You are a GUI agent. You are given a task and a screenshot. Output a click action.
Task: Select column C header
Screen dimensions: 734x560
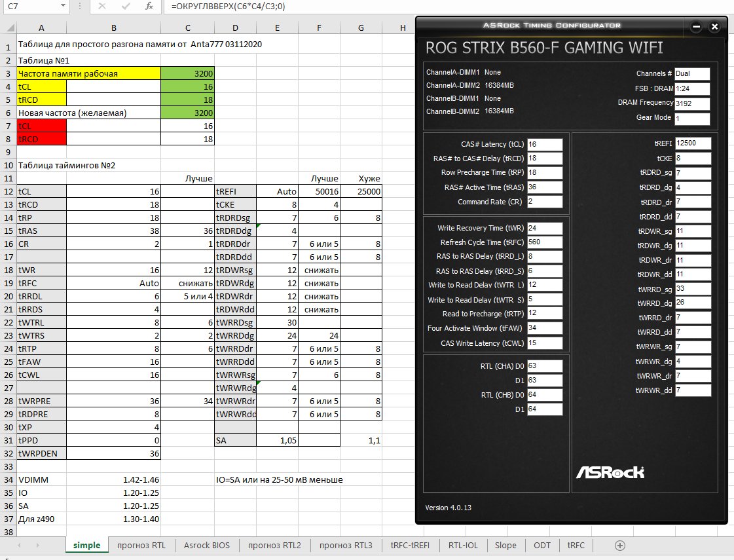tap(188, 28)
